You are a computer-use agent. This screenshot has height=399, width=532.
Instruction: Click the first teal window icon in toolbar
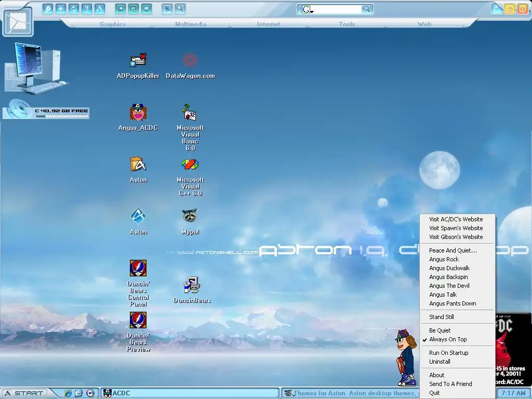point(120,9)
